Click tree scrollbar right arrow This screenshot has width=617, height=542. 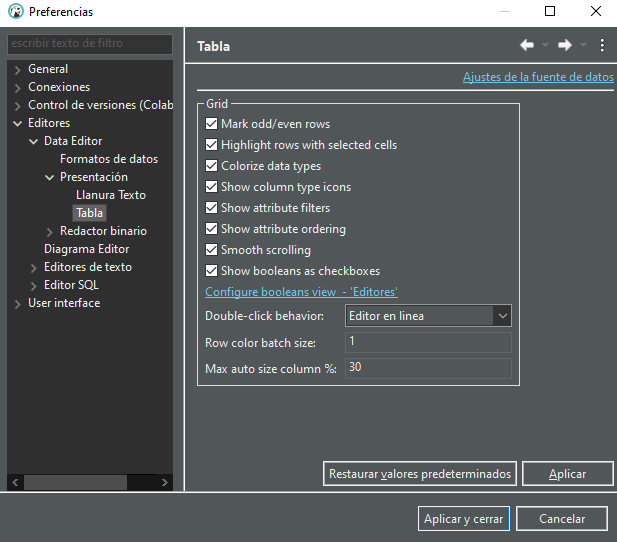(164, 482)
